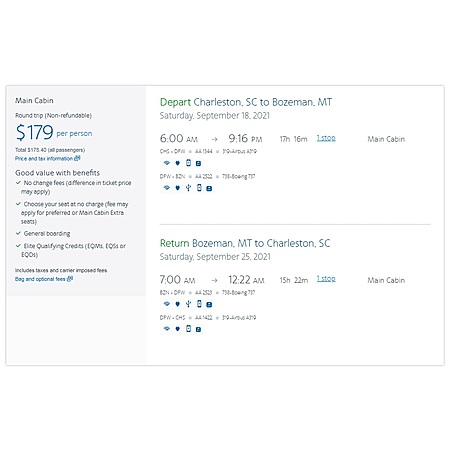Click the external link icon beside Bag fees
Viewport: 450px width, 450px height.
click(70, 279)
